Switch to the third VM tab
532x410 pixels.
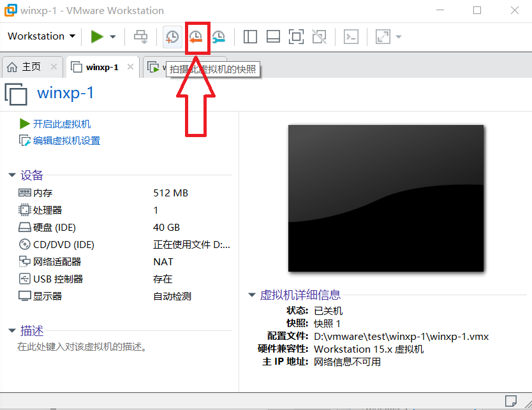pos(156,67)
